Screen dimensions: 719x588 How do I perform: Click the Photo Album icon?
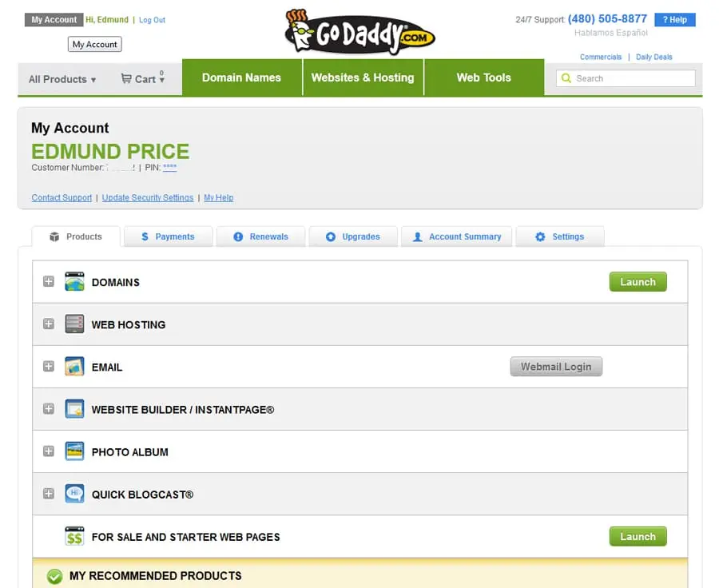pyautogui.click(x=74, y=451)
